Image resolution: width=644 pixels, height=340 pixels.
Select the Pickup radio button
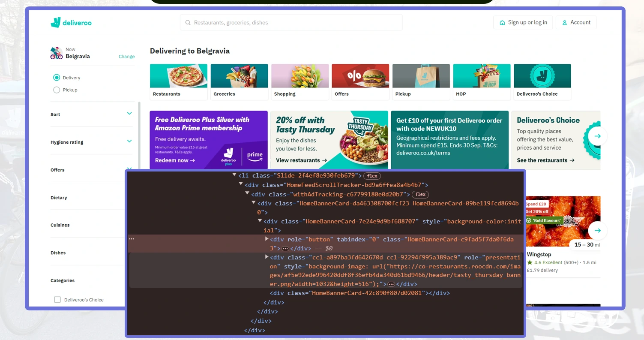56,90
